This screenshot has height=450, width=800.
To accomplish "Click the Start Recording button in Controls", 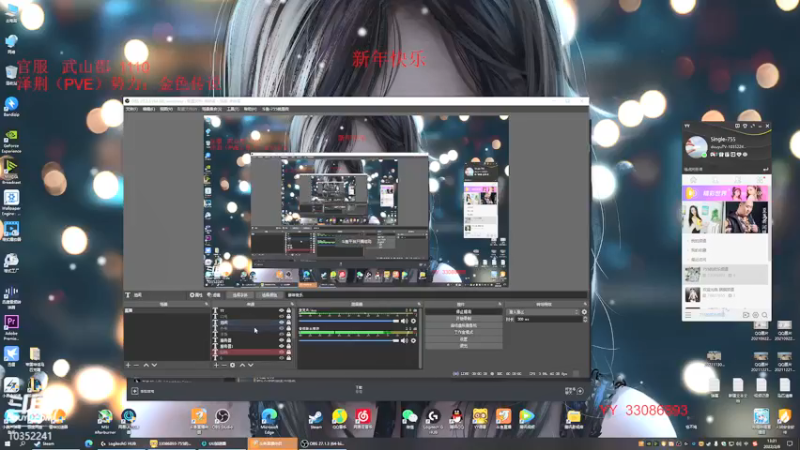I will [463, 318].
